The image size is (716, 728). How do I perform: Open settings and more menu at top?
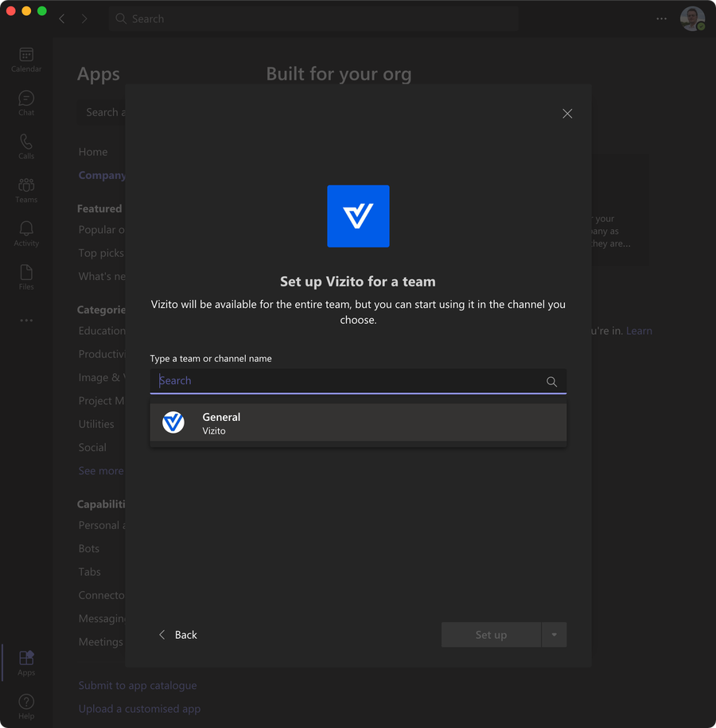coord(661,18)
